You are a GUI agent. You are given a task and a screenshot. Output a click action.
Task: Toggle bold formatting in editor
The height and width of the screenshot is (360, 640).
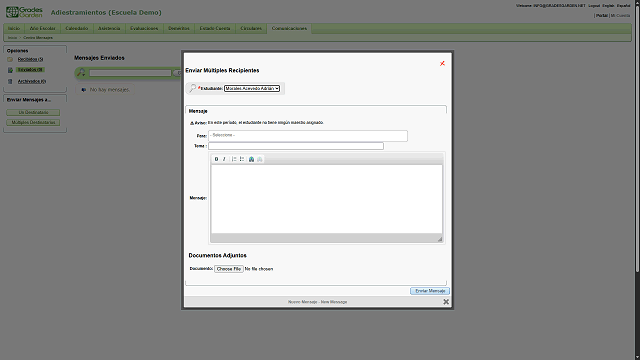click(216, 159)
